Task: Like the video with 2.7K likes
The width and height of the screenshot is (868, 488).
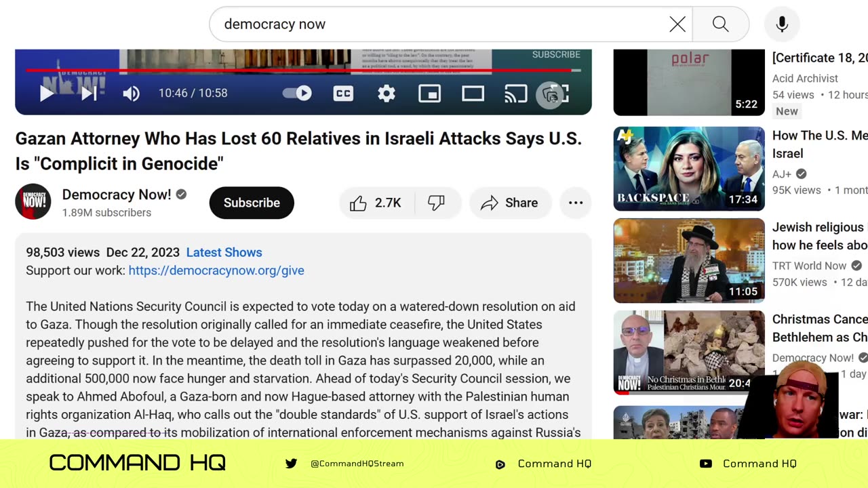Action: tap(376, 203)
